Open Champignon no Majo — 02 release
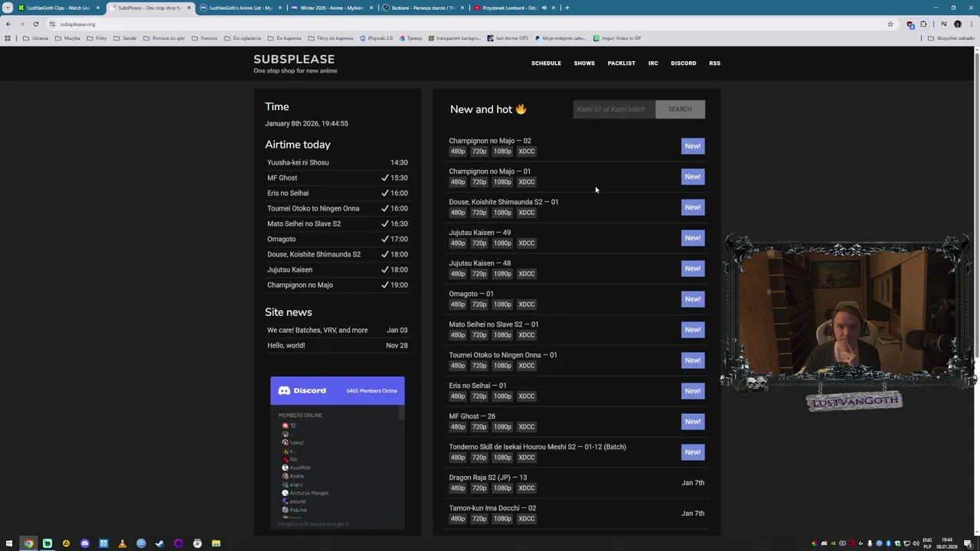This screenshot has height=551, width=980. pos(490,141)
